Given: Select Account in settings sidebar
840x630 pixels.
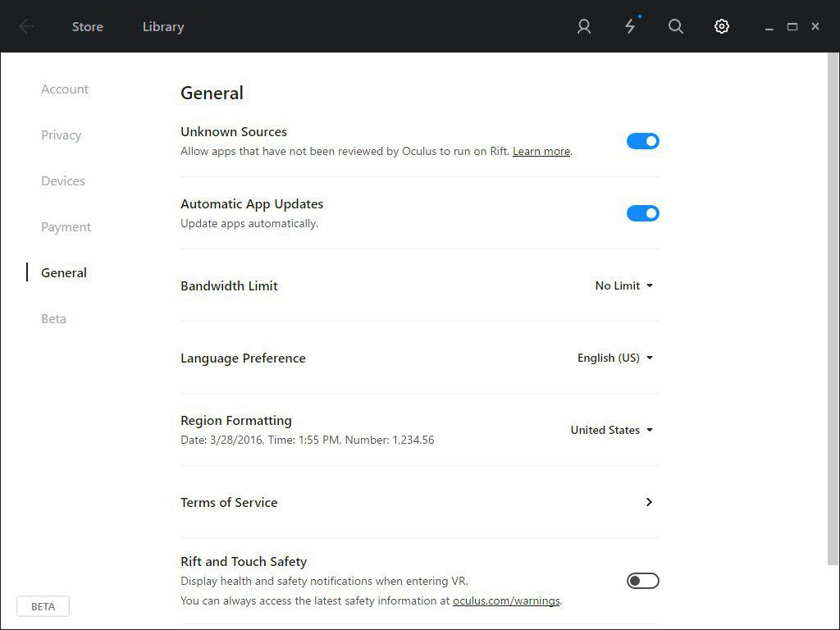Looking at the screenshot, I should (65, 89).
